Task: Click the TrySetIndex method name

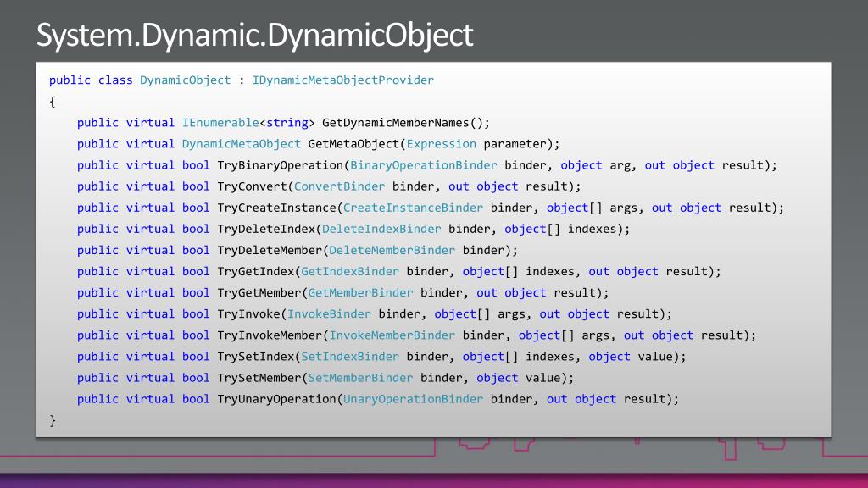Action: (256, 357)
